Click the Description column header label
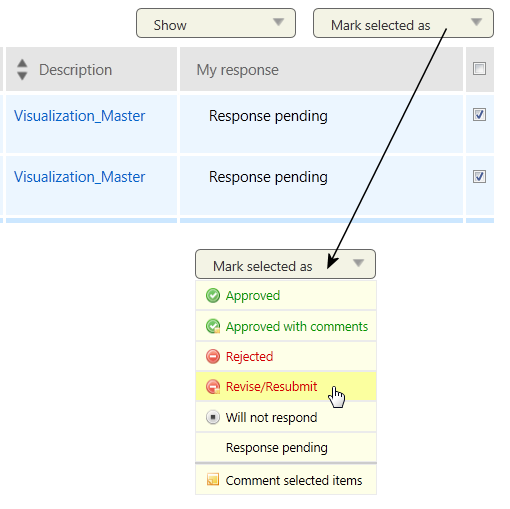510x509 pixels. click(75, 70)
